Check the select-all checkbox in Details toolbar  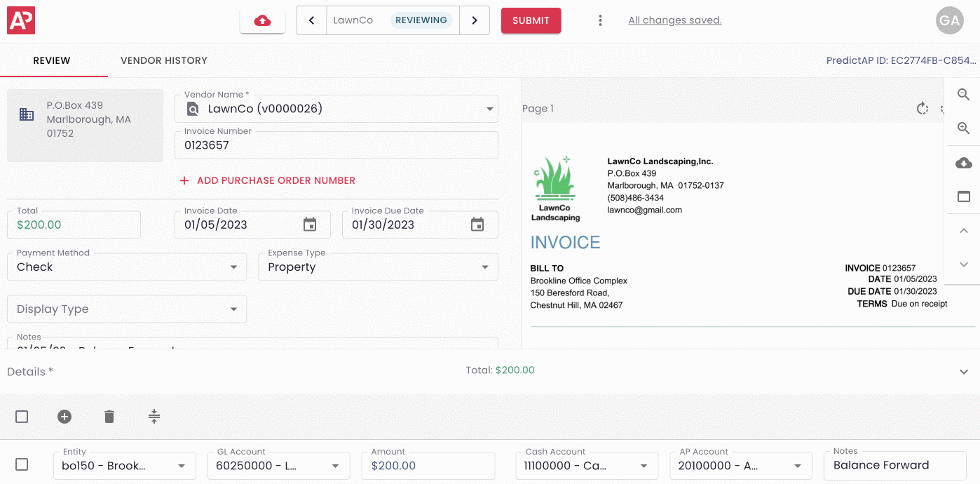click(22, 416)
